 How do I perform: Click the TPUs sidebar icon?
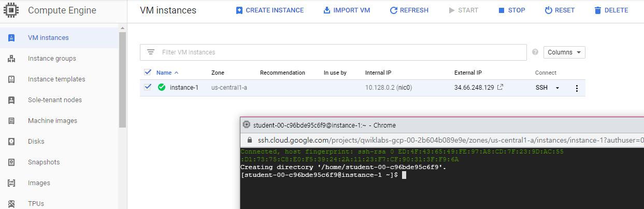pyautogui.click(x=11, y=204)
